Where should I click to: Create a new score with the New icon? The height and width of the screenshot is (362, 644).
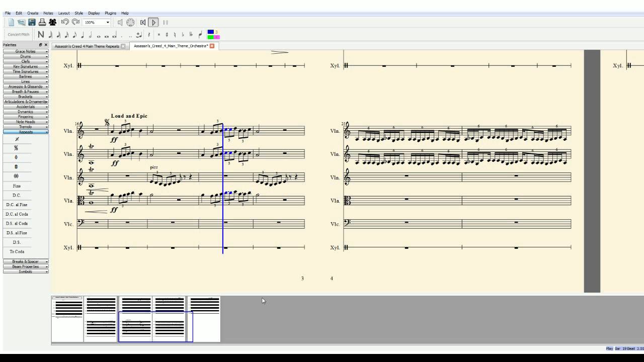point(11,22)
